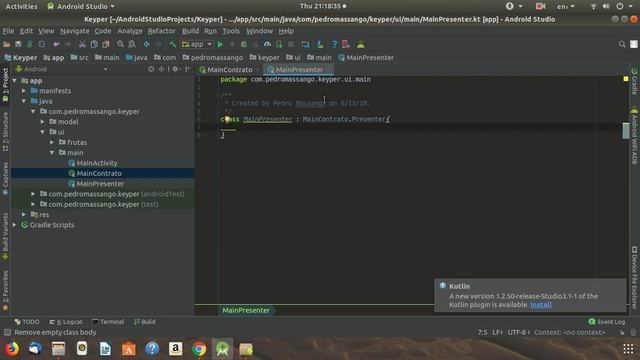Run the app with green play icon

tap(220, 44)
